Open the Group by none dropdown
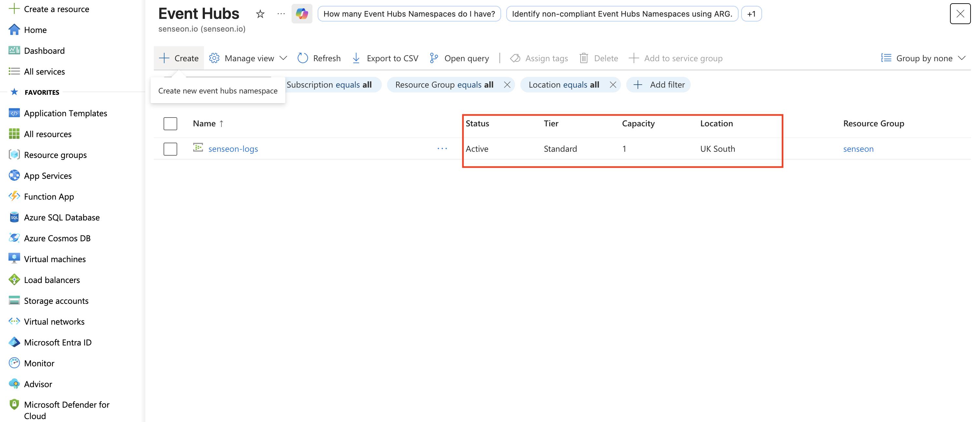980x422 pixels. [923, 58]
